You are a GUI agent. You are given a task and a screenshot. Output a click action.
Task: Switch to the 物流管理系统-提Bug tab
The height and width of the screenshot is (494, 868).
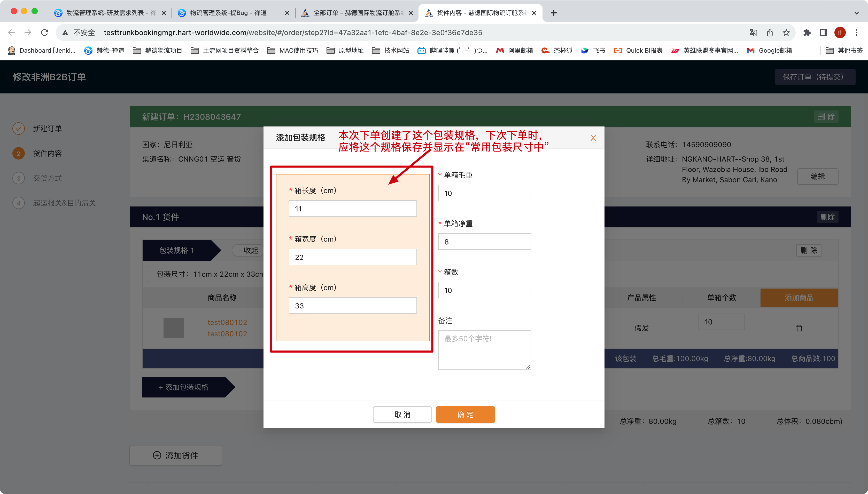(x=228, y=13)
